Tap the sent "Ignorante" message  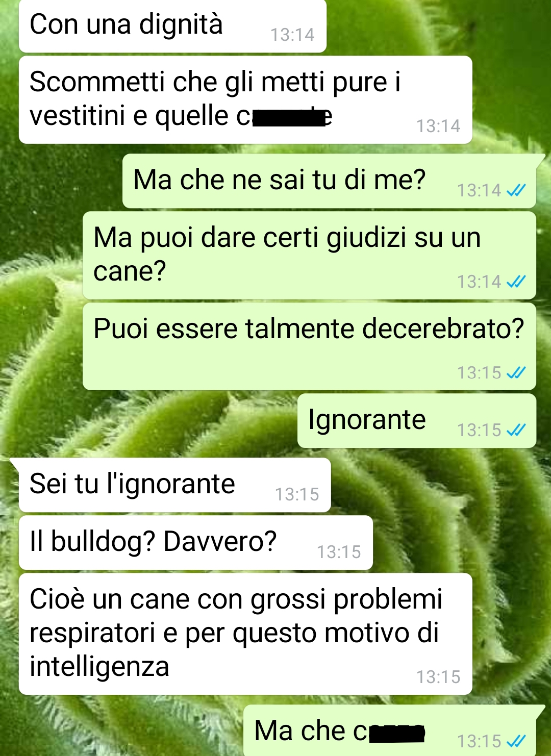pos(417,421)
